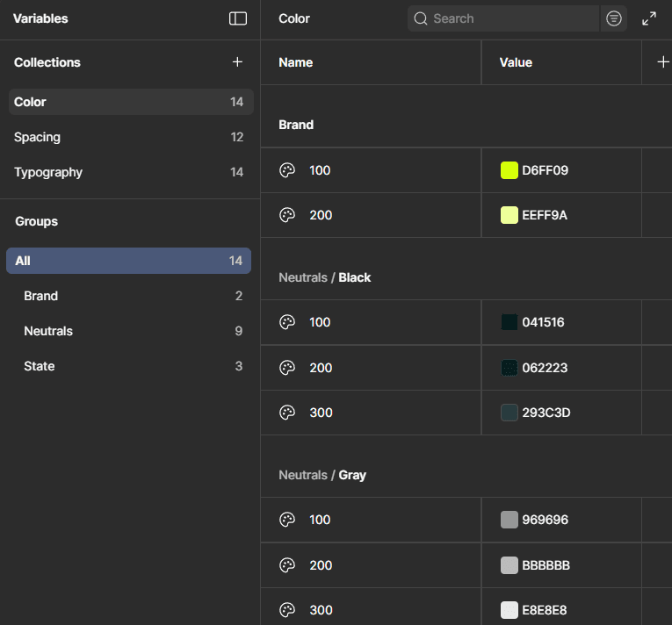Click the hex value 969696
The image size is (672, 625).
pos(546,520)
